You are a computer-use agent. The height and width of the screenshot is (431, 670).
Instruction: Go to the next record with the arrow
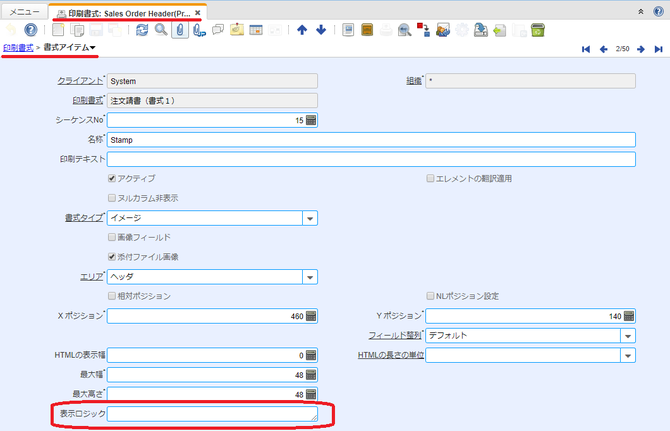pyautogui.click(x=641, y=49)
